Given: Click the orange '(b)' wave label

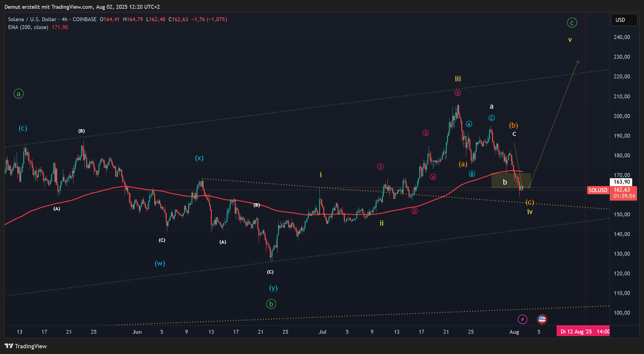Looking at the screenshot, I should 513,125.
